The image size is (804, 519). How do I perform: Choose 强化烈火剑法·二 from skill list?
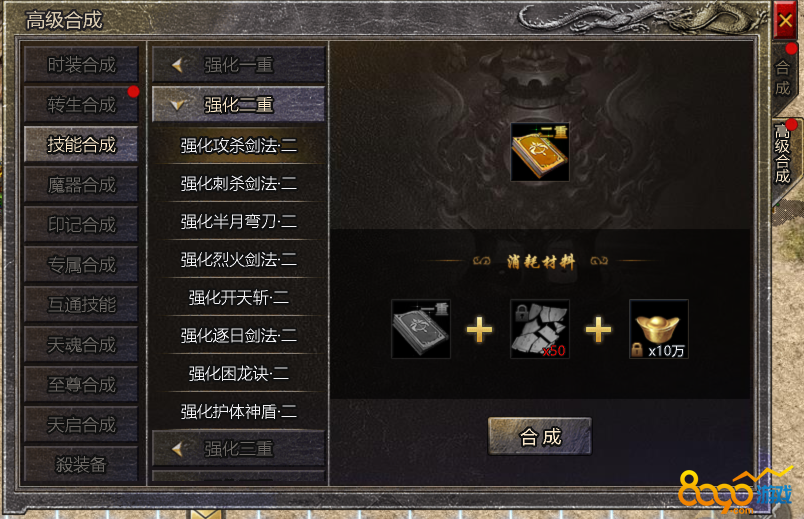pyautogui.click(x=238, y=259)
